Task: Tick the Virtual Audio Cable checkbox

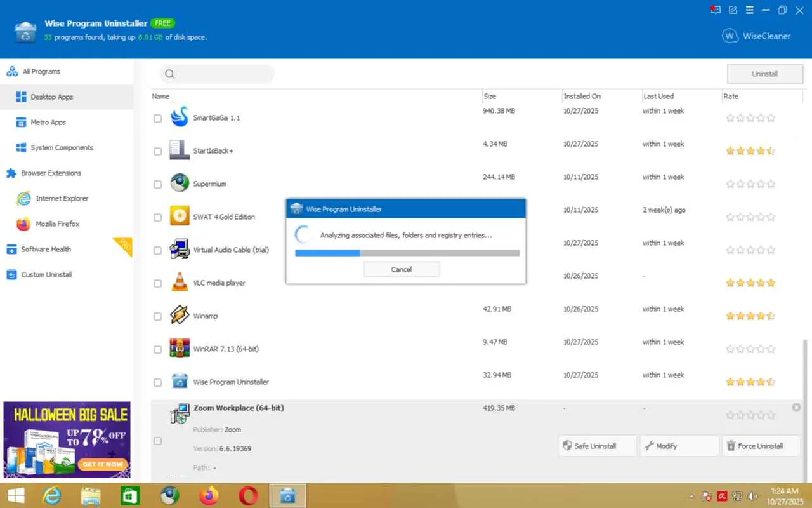Action: point(157,250)
